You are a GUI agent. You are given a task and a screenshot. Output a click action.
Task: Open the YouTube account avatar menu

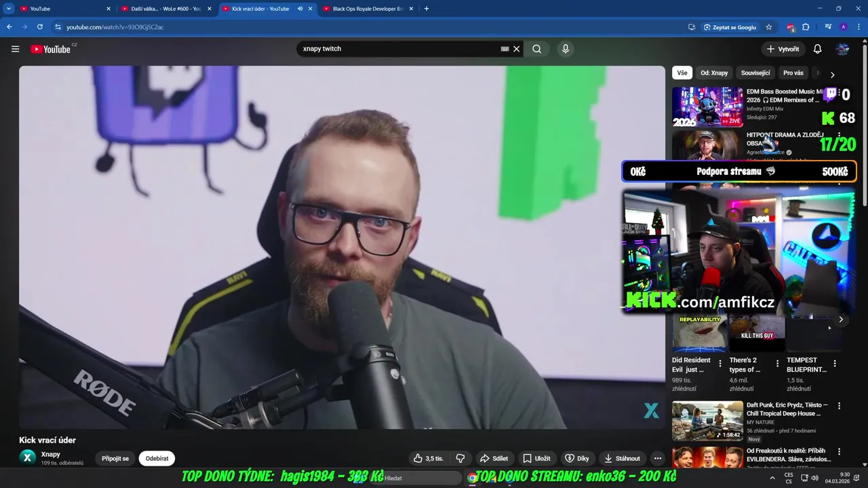click(842, 49)
